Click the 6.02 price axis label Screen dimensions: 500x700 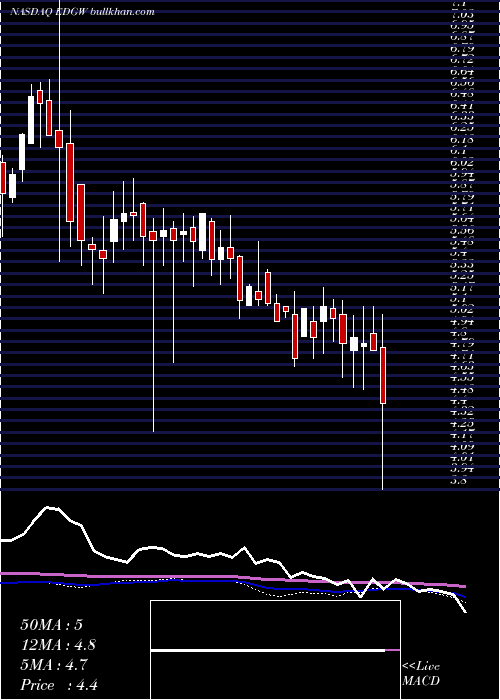[x=462, y=163]
